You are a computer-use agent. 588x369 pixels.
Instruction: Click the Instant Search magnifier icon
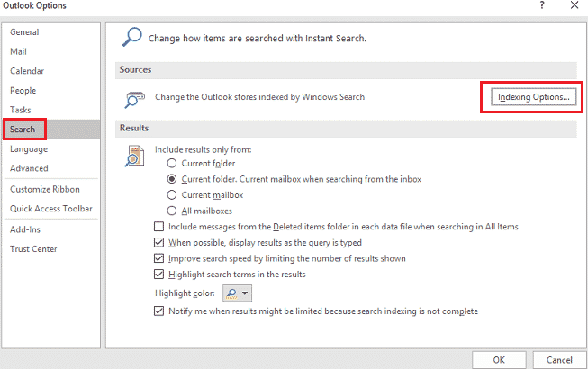(x=131, y=37)
